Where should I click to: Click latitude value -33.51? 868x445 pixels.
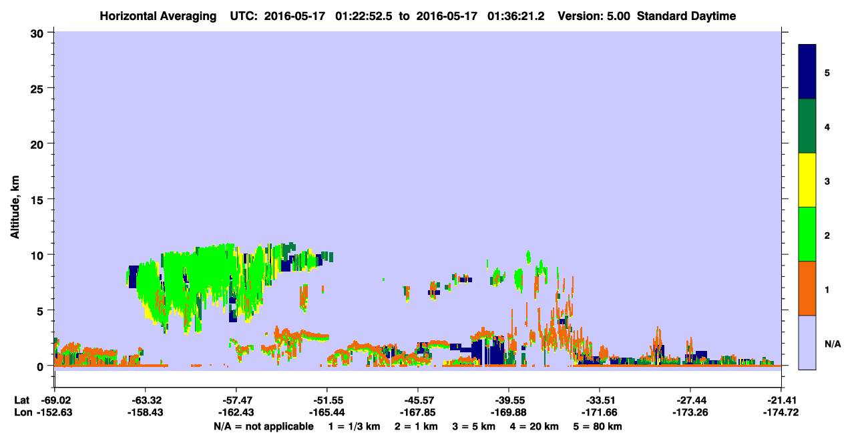click(600, 400)
